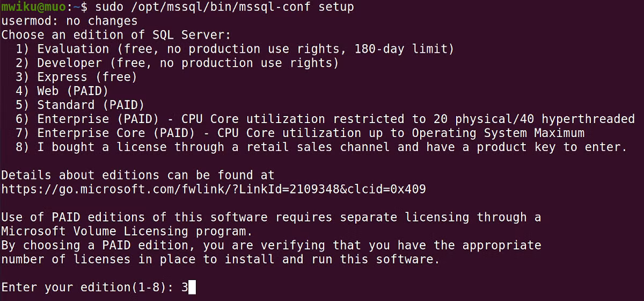This screenshot has width=644, height=301.
Task: Click the 'Enter your edition(1-8)' prompt
Action: 87,288
